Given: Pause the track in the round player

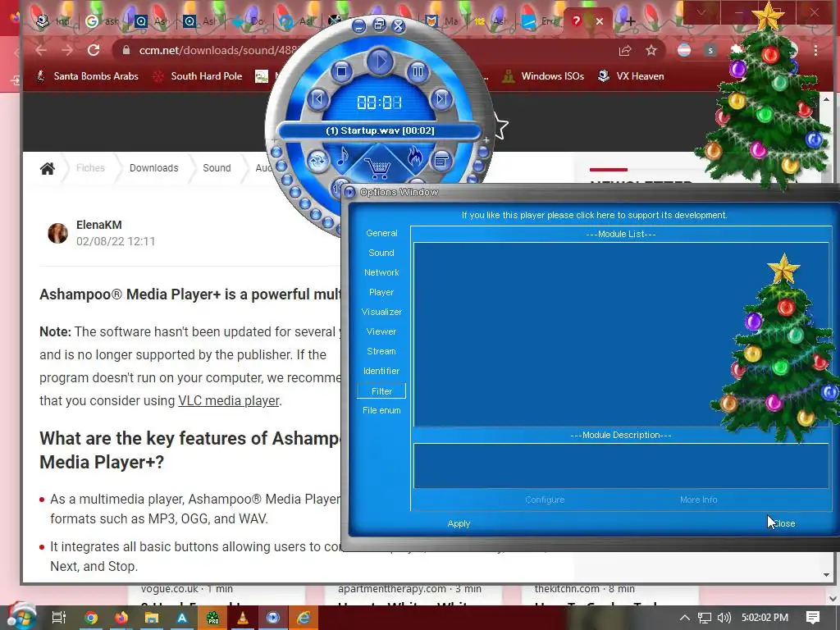Looking at the screenshot, I should 418,71.
